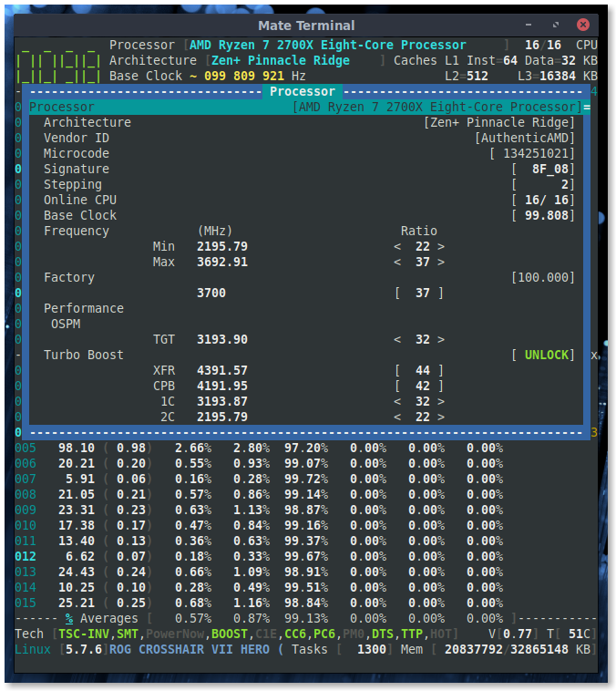Image resolution: width=616 pixels, height=691 pixels.
Task: Select the CPU 015 row
Action: click(x=259, y=603)
